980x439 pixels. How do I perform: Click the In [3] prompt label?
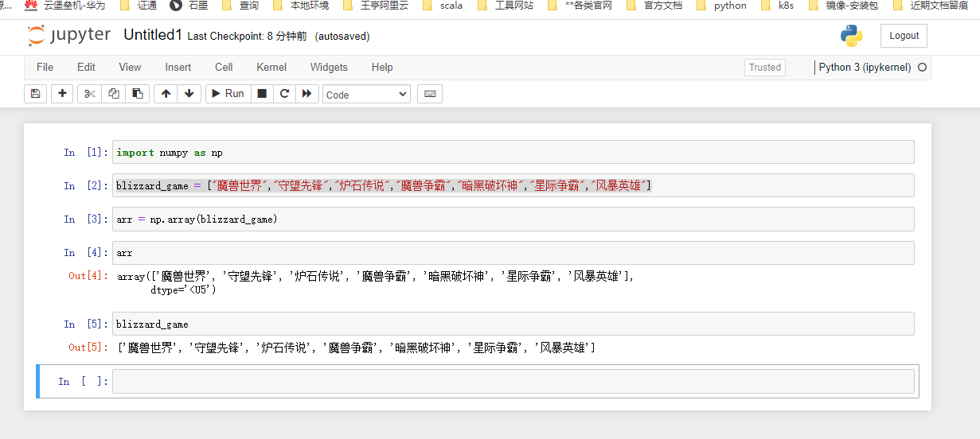click(85, 219)
